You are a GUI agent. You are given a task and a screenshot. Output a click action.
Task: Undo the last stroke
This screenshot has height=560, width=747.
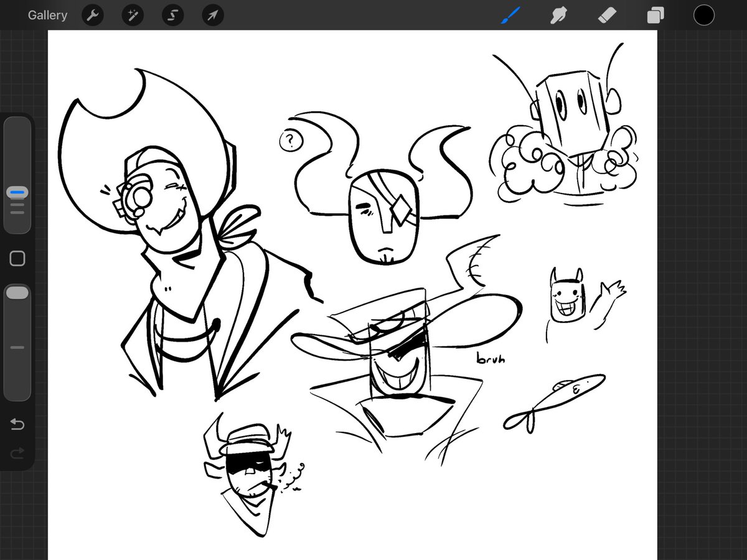17,424
